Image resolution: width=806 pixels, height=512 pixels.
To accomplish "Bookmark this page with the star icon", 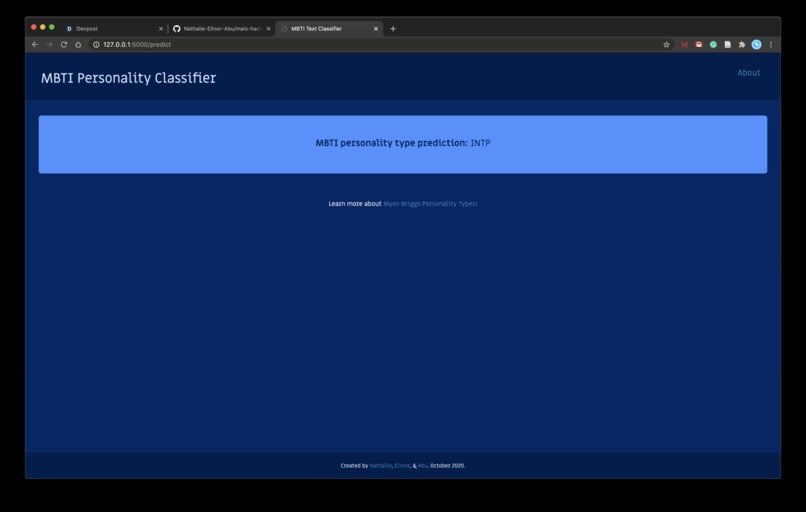I will point(666,45).
